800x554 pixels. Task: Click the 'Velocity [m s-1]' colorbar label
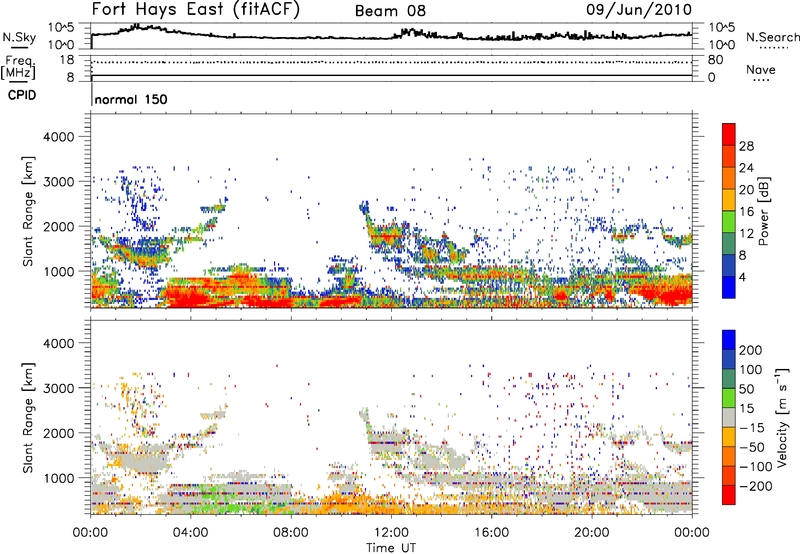[781, 417]
